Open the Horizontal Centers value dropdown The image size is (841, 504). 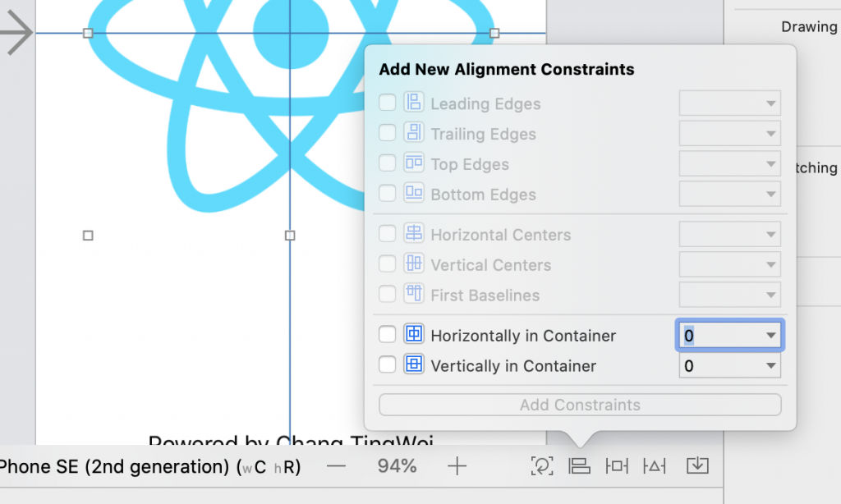point(730,234)
